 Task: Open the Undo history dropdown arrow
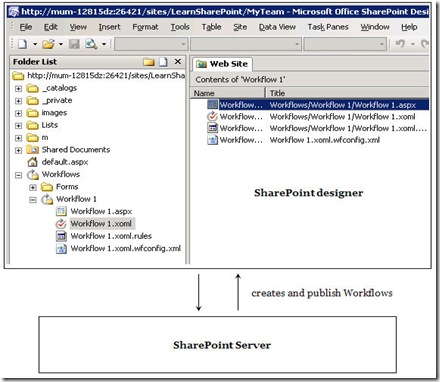[413, 44]
